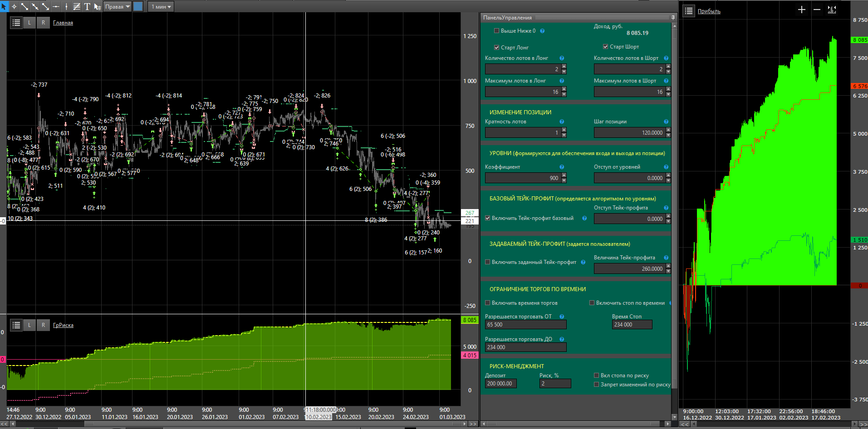The height and width of the screenshot is (429, 868).
Task: Select the pointer cursor tool
Action: tap(4, 6)
